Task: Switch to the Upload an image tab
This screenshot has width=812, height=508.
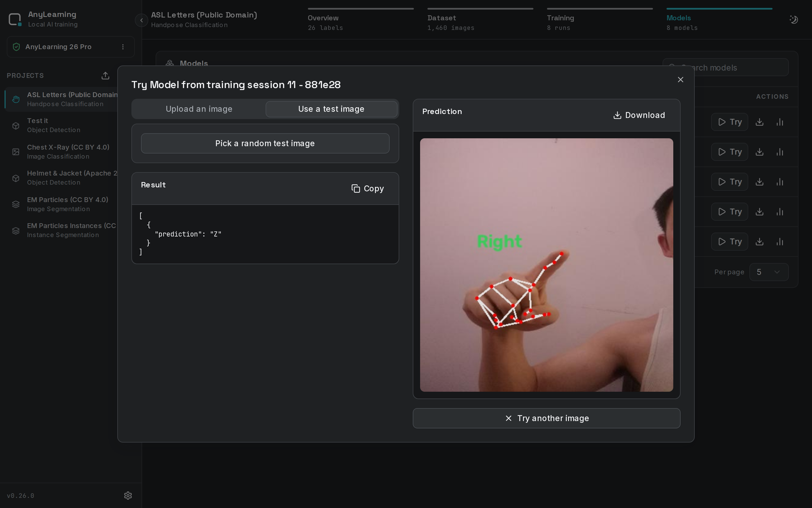Action: pyautogui.click(x=199, y=109)
